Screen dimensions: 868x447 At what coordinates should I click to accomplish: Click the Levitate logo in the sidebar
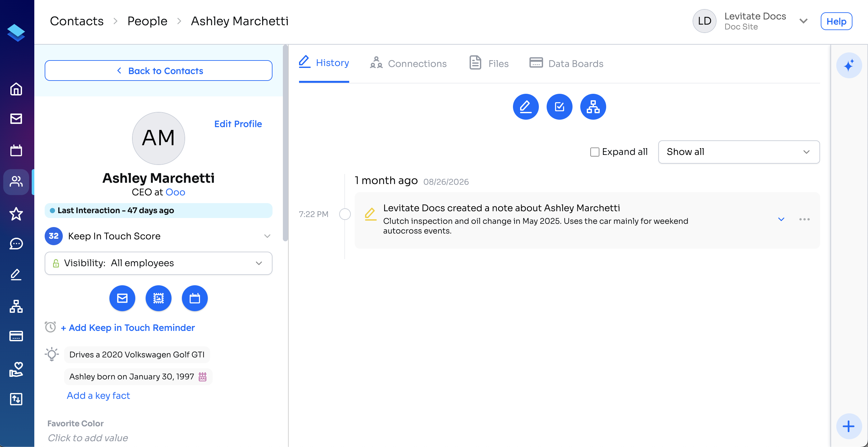16,33
